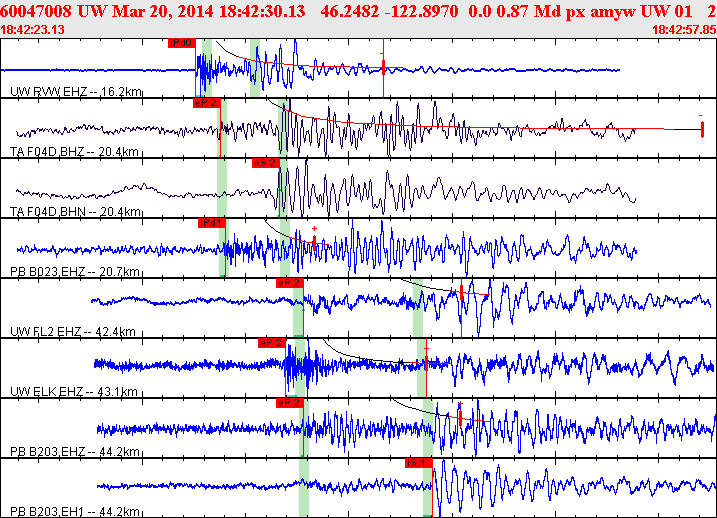Click the red coda end marker on PB B203 EHZ trace

point(460,417)
